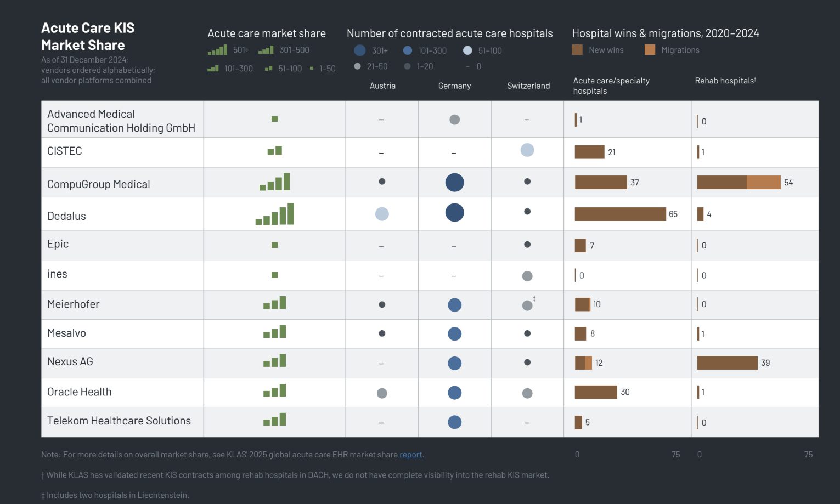
Task: Click CompuGroup Medical's Germany circle
Action: (x=454, y=182)
